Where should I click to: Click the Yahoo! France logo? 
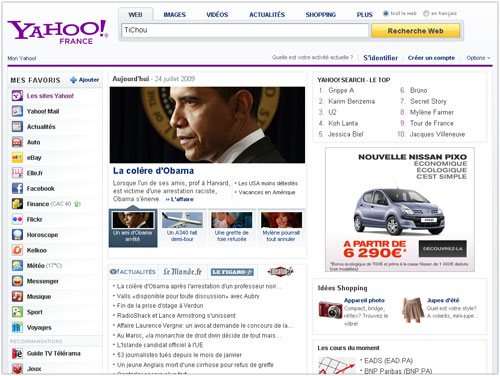click(x=58, y=31)
